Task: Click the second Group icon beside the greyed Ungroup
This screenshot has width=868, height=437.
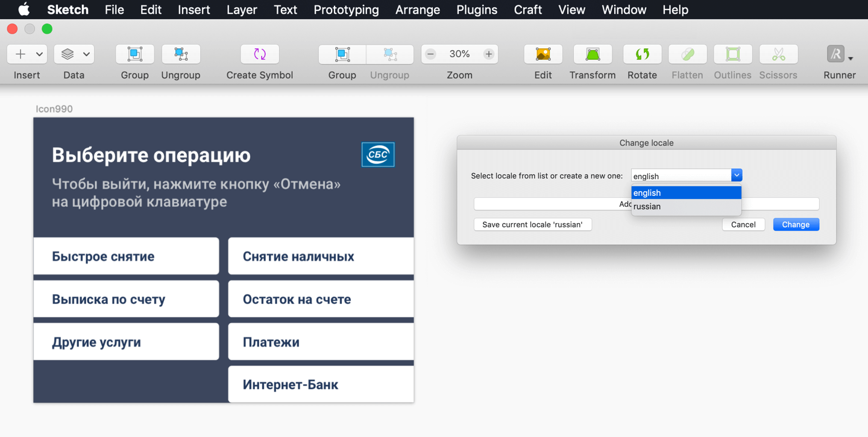Action: tap(342, 54)
